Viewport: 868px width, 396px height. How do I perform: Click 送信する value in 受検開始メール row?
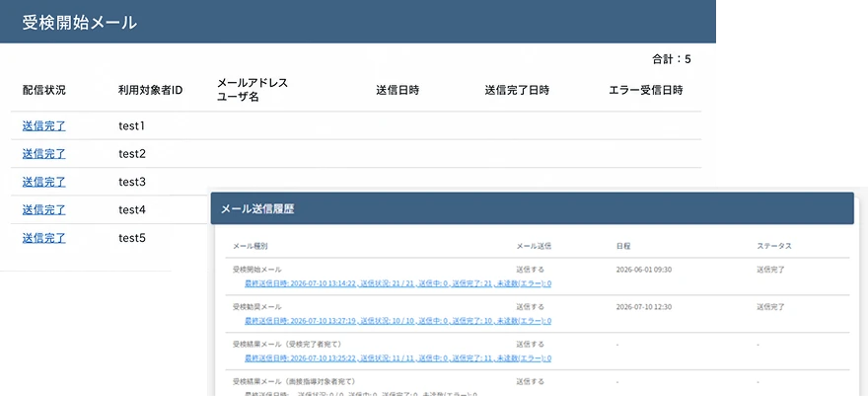click(531, 270)
